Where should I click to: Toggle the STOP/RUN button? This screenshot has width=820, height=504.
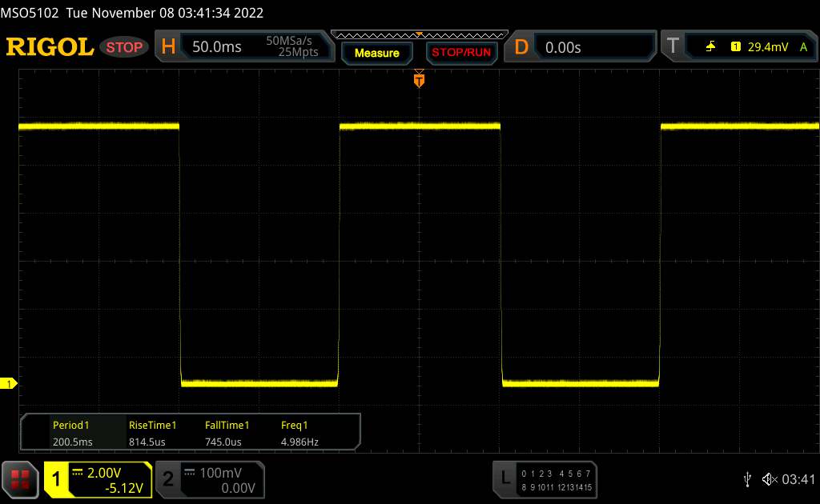pos(461,53)
